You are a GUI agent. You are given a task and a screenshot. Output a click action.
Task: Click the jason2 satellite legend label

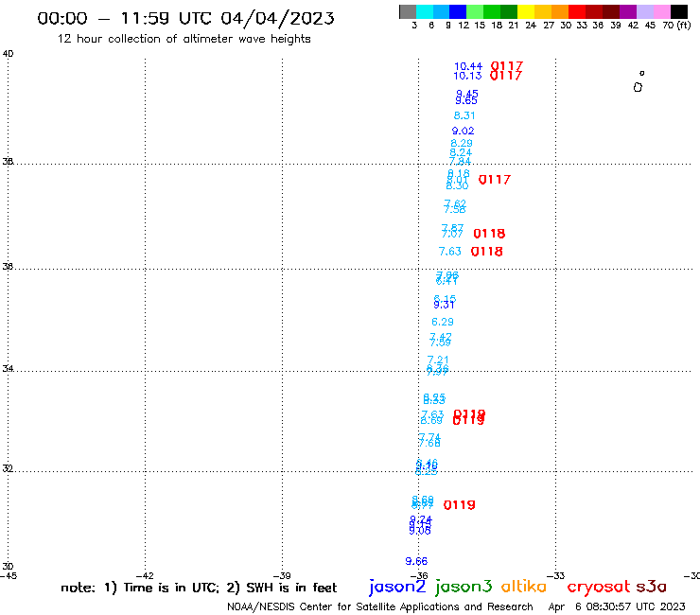point(397,588)
